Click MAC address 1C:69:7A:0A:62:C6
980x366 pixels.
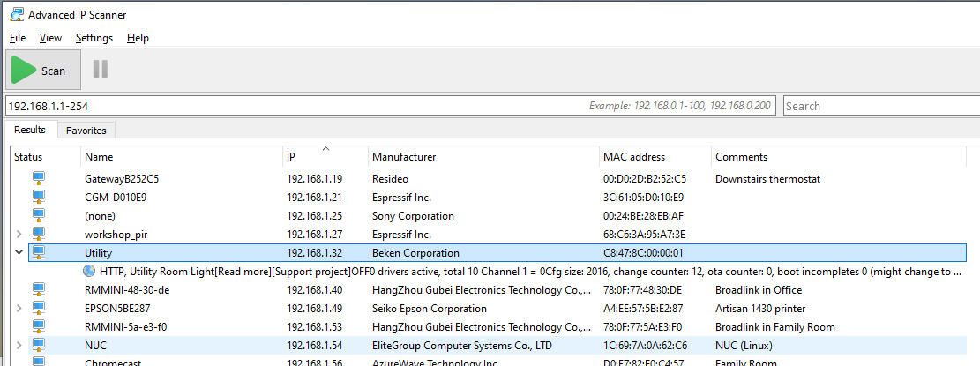coord(645,346)
